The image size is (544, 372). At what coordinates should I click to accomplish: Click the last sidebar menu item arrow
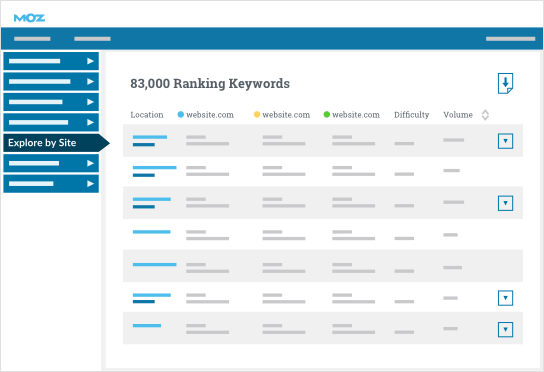click(90, 184)
